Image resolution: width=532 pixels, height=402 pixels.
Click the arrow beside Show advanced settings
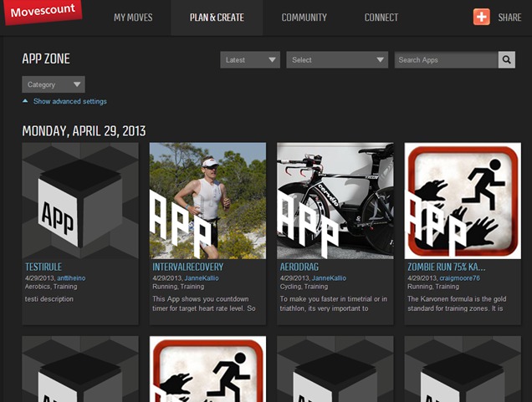point(25,101)
